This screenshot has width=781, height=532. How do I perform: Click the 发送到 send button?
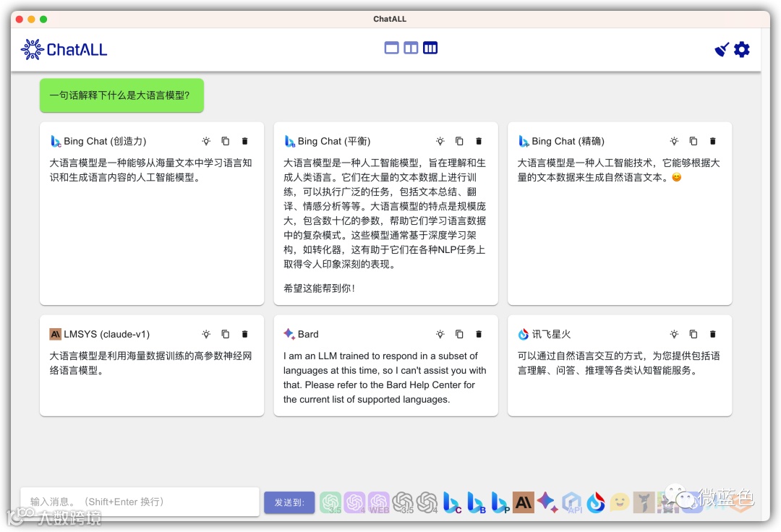289,502
